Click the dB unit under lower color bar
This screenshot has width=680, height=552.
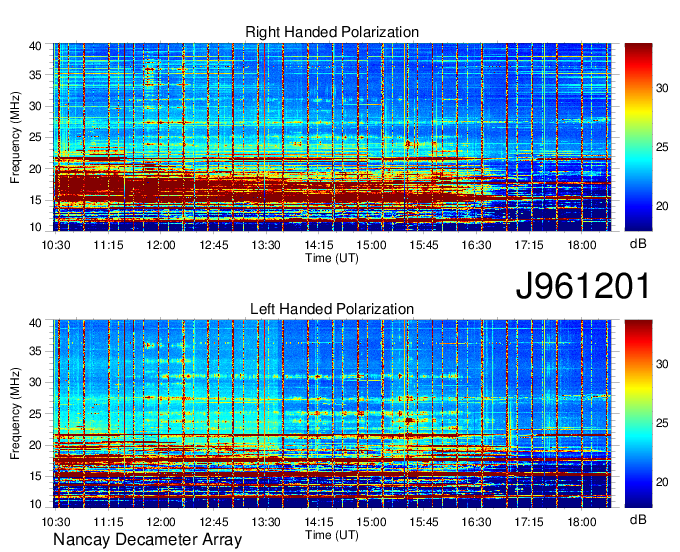point(638,520)
